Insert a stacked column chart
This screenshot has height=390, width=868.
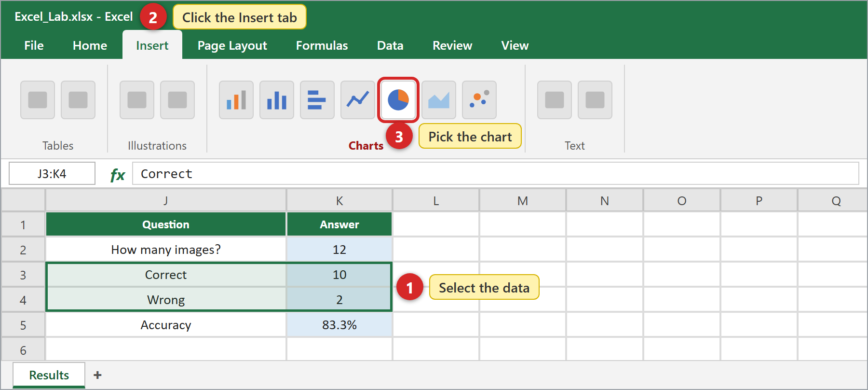[236, 100]
